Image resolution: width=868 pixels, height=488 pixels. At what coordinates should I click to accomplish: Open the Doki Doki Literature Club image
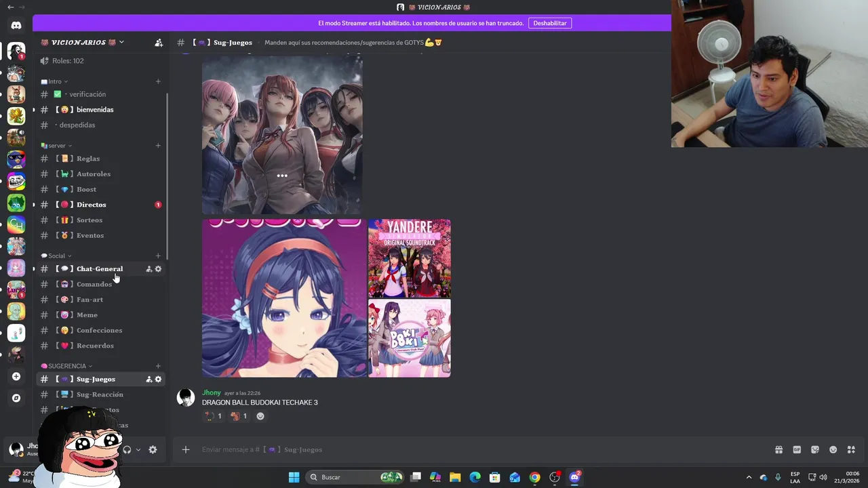[410, 338]
